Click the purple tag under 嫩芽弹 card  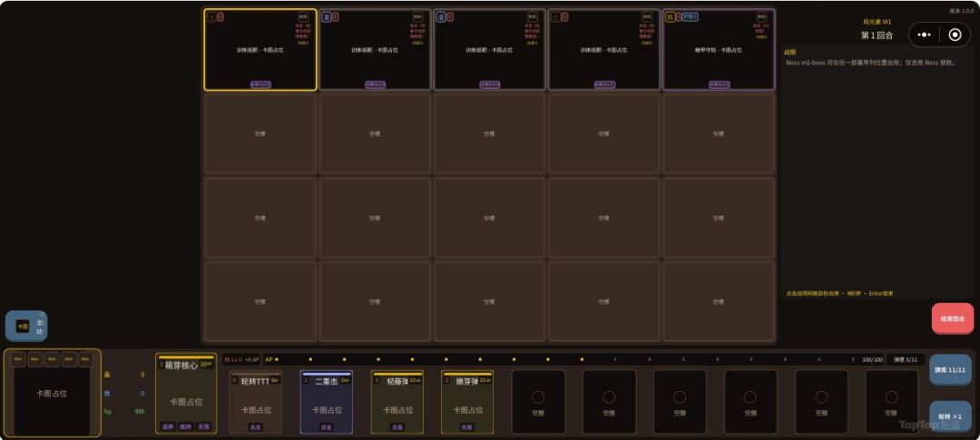coord(467,427)
